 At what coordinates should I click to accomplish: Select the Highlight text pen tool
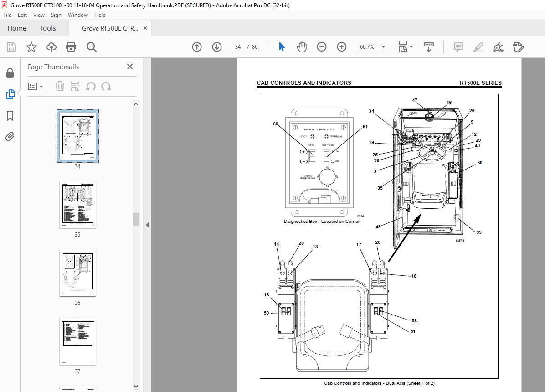coord(478,47)
